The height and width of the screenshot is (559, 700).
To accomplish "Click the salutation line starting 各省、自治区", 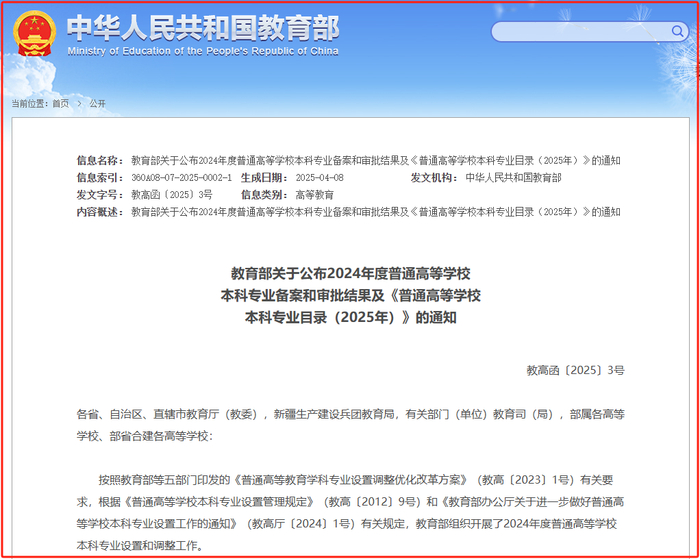I will [x=350, y=414].
